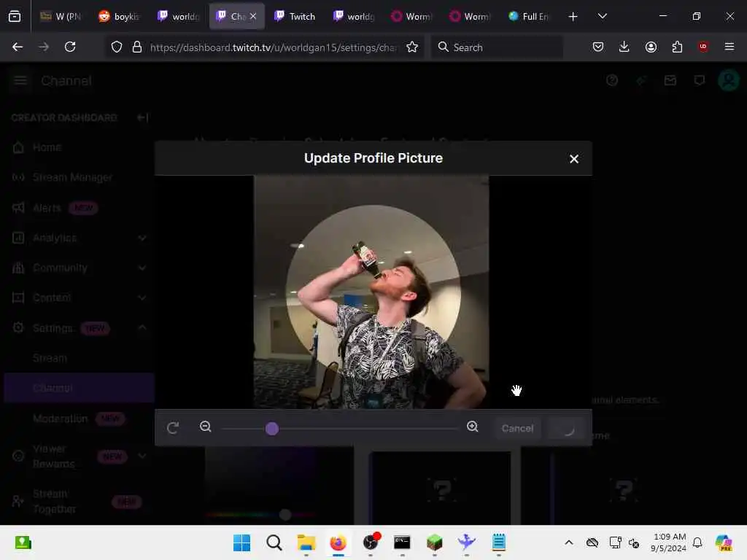The height and width of the screenshot is (560, 747).
Task: Open a new browser tab
Action: pyautogui.click(x=573, y=16)
